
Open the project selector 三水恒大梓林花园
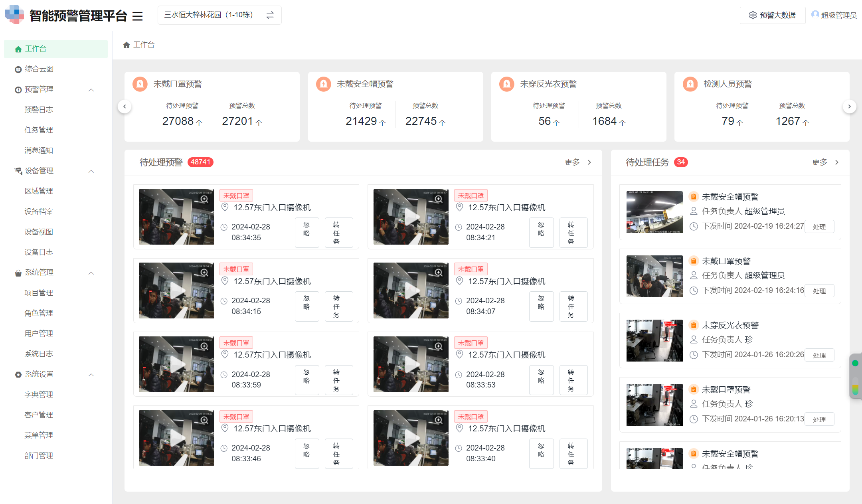[219, 15]
